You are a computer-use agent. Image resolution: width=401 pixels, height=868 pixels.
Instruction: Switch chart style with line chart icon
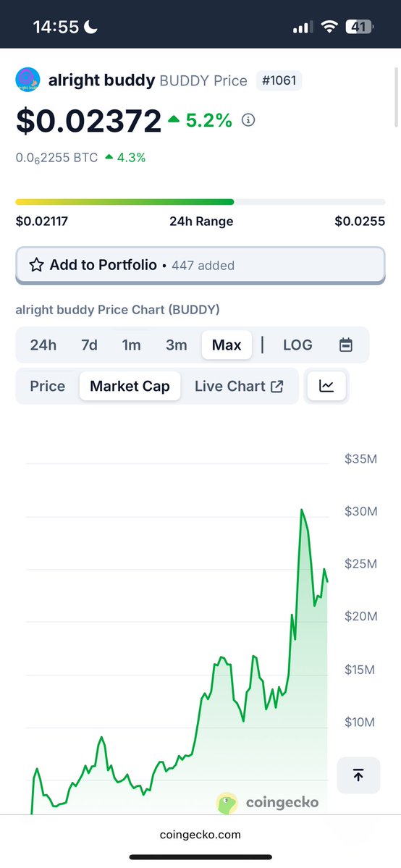[326, 386]
